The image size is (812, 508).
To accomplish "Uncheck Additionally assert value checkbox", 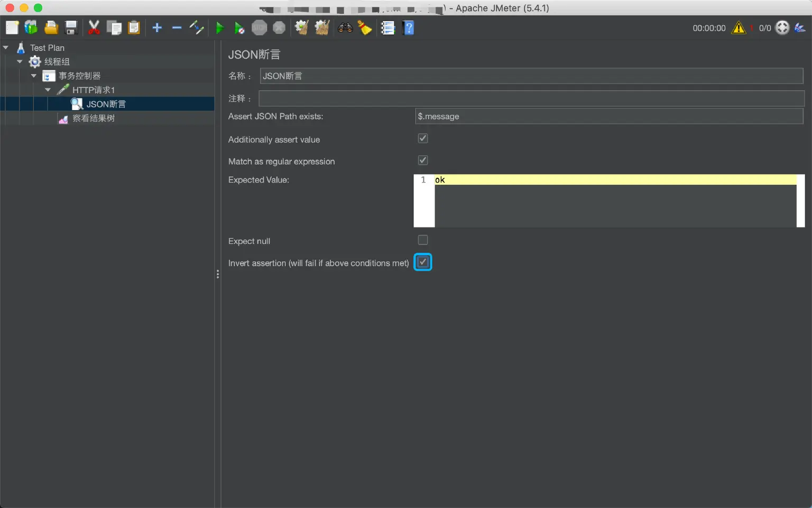I will point(423,139).
